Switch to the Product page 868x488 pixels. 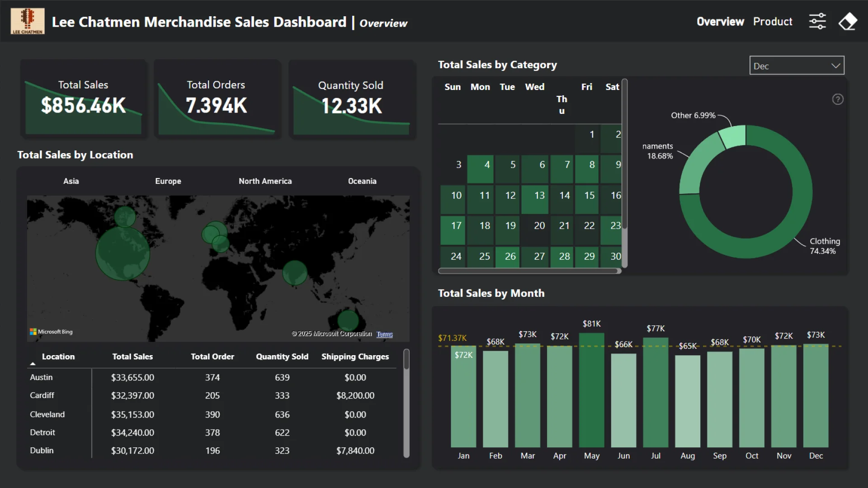(x=773, y=22)
